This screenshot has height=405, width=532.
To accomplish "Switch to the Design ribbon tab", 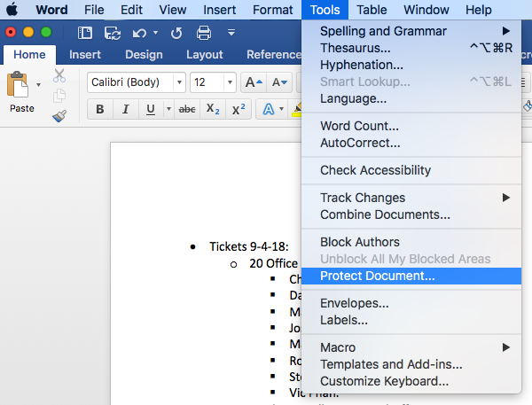I will tap(144, 54).
